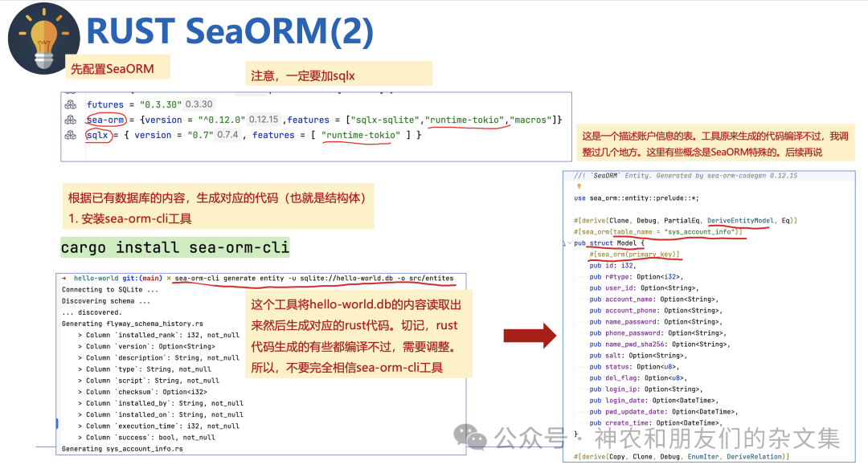Click the 'pub account_phone' field line

point(656,310)
